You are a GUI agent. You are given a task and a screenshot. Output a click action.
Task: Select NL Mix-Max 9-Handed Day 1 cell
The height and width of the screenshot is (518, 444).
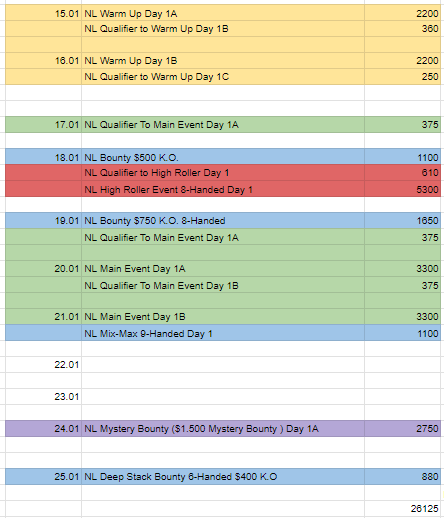click(x=223, y=333)
